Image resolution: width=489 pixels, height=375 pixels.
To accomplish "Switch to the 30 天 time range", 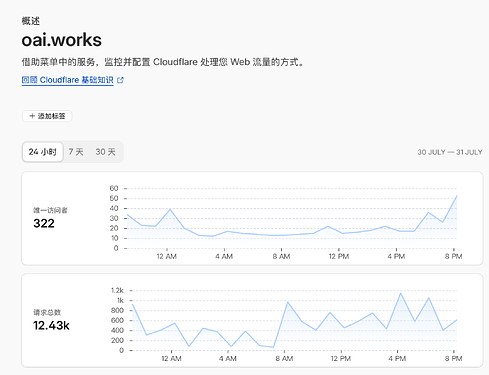I will pyautogui.click(x=105, y=152).
